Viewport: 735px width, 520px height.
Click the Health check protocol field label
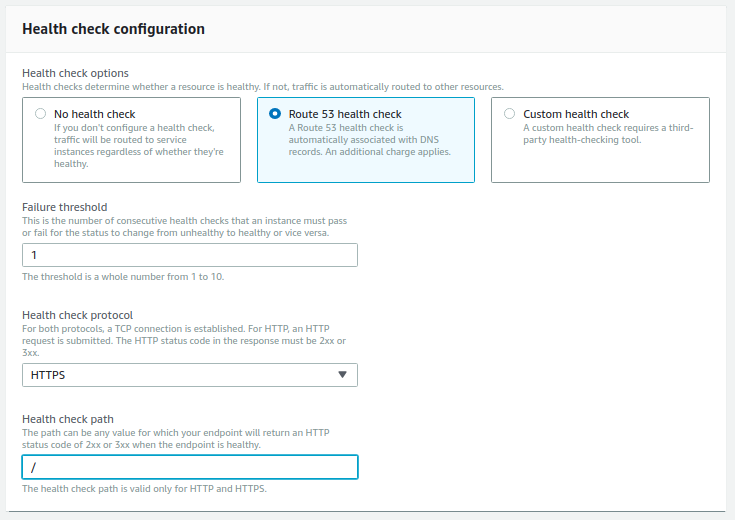77,315
